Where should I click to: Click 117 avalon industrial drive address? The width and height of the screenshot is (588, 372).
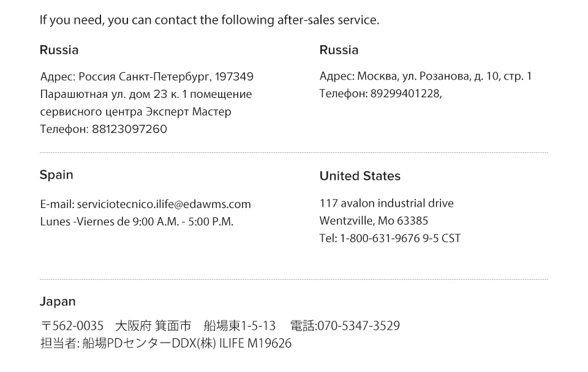click(386, 203)
